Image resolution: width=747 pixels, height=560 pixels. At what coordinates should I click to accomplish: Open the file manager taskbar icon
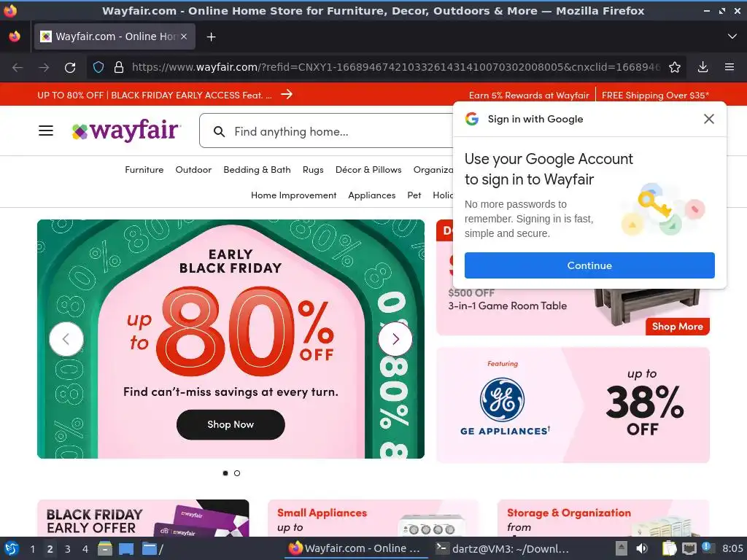pyautogui.click(x=105, y=548)
